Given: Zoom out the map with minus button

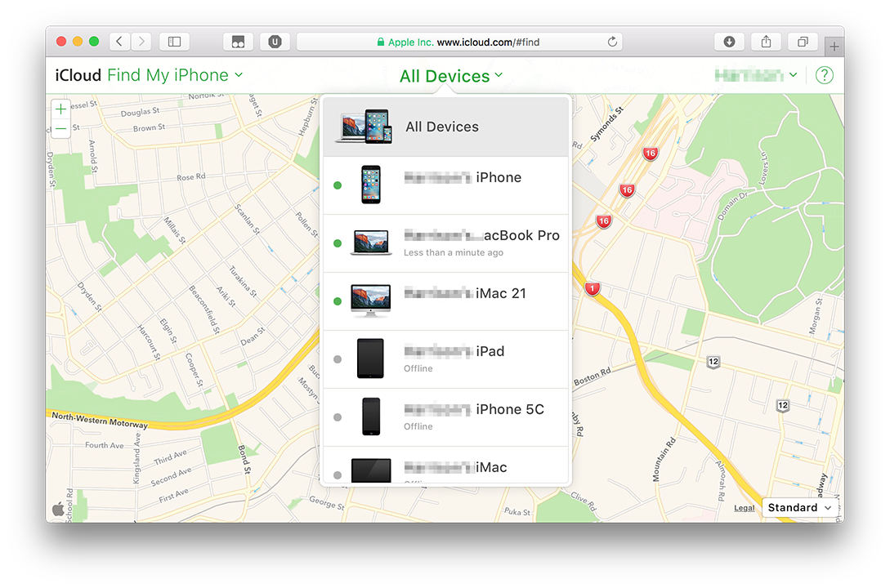Looking at the screenshot, I should (x=60, y=129).
